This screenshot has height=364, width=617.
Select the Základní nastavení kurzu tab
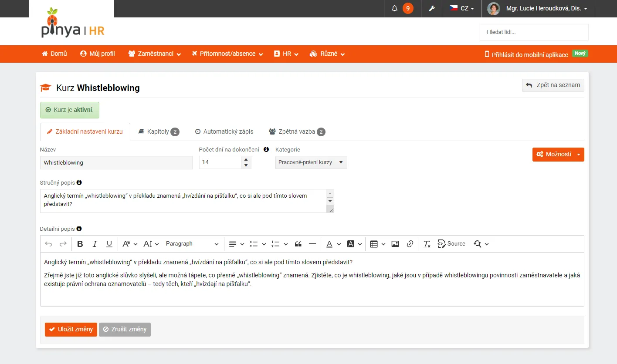[85, 131]
